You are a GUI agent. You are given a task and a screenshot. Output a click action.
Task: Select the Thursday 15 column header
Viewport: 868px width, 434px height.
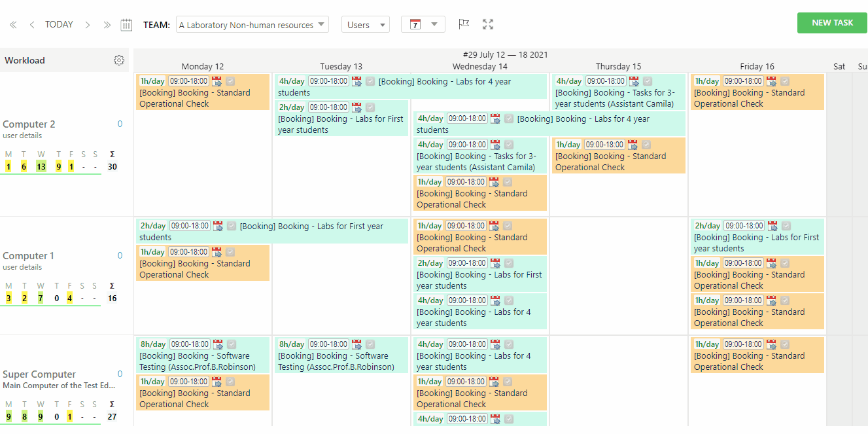point(618,67)
